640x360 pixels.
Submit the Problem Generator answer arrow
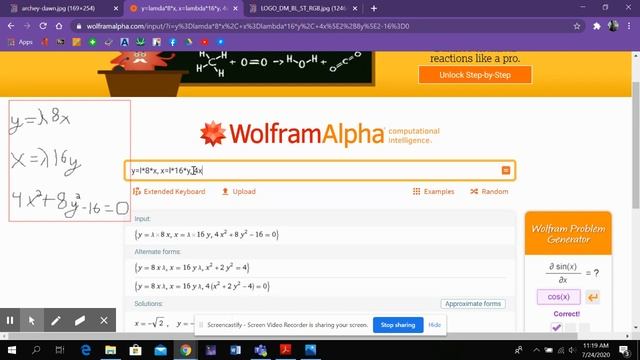[x=593, y=297]
